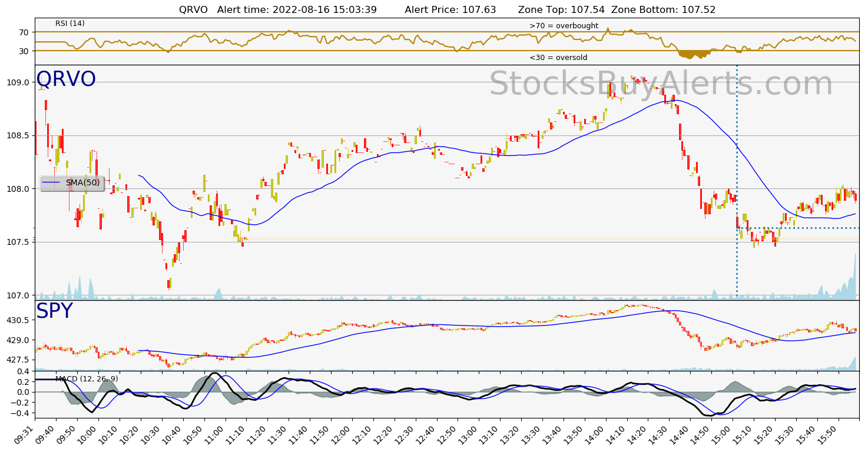Click the 12:00 time axis label
The width and height of the screenshot is (868, 452).
tap(342, 432)
